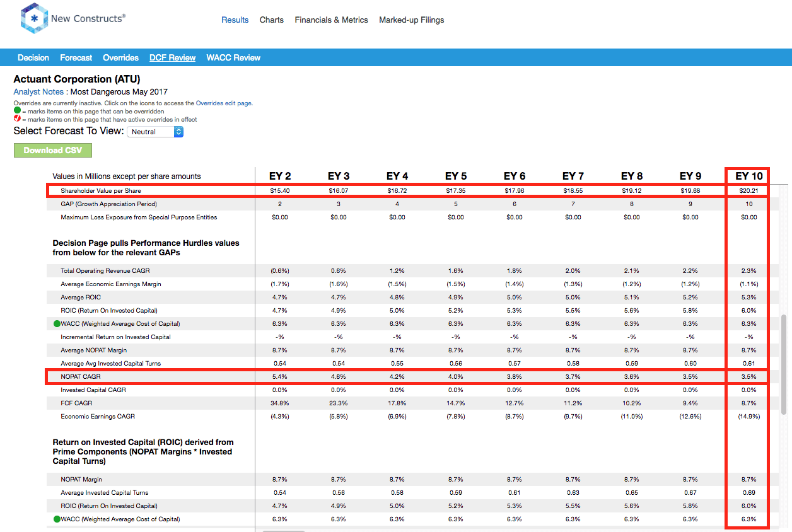The width and height of the screenshot is (792, 532).
Task: Click the 34.8% FCF CAGR cell
Action: pyautogui.click(x=280, y=403)
